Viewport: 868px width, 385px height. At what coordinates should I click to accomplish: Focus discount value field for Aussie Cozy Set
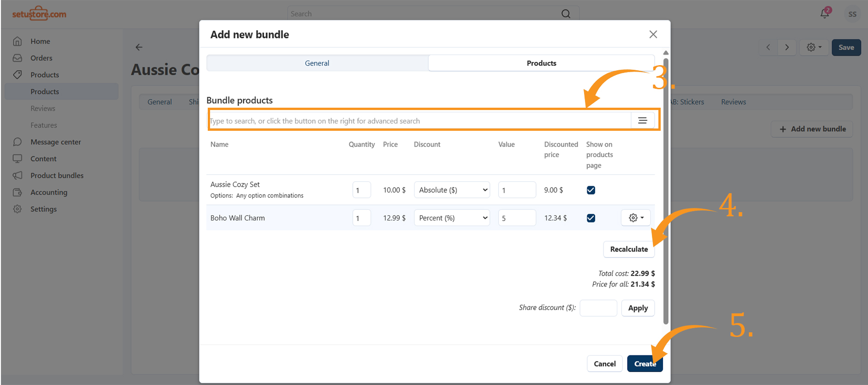(517, 190)
